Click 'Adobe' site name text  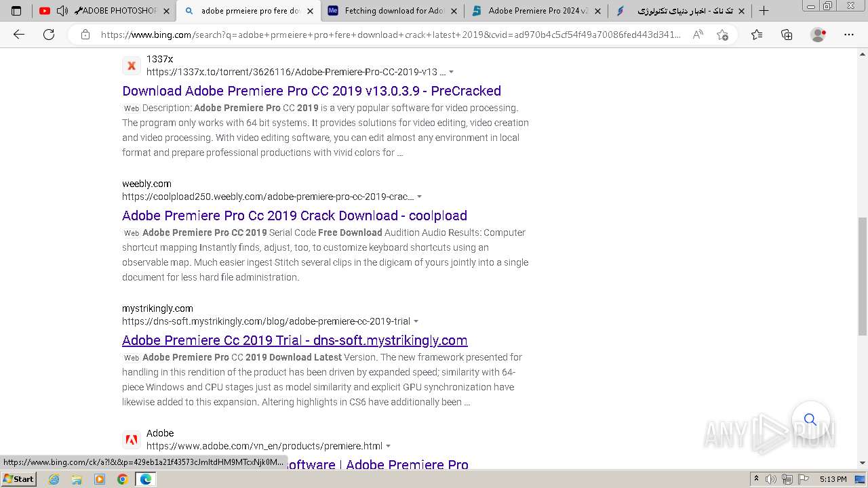coord(160,433)
